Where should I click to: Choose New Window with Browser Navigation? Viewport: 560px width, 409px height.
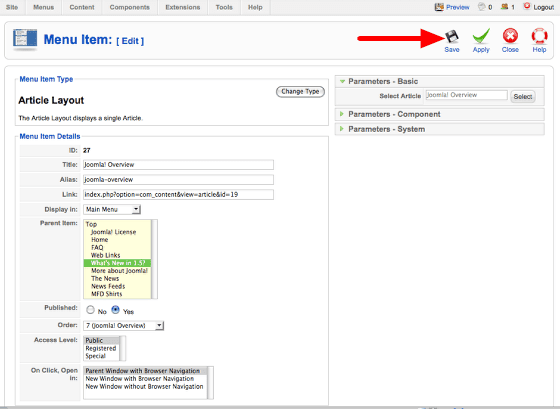[145, 379]
